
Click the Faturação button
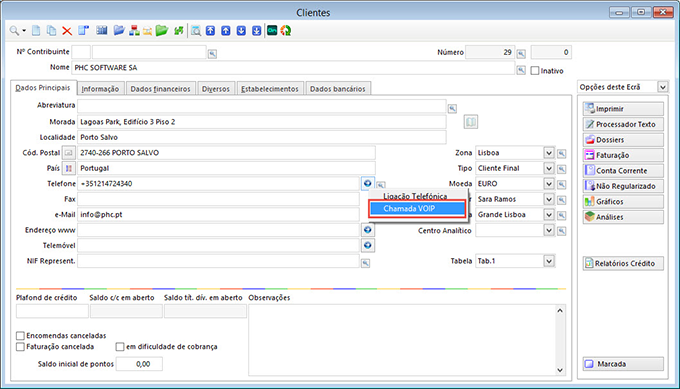623,155
